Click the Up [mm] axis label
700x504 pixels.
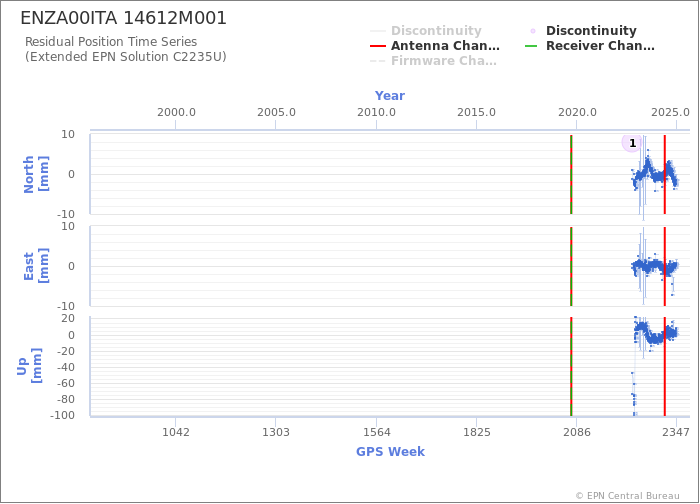coord(29,366)
